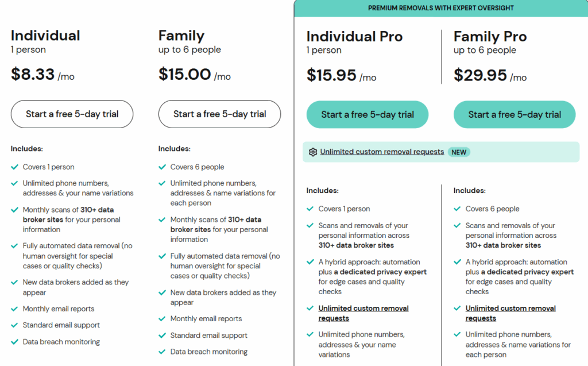
Task: Click checkmark beside Individual 'Monthly email reports'
Action: [14, 309]
